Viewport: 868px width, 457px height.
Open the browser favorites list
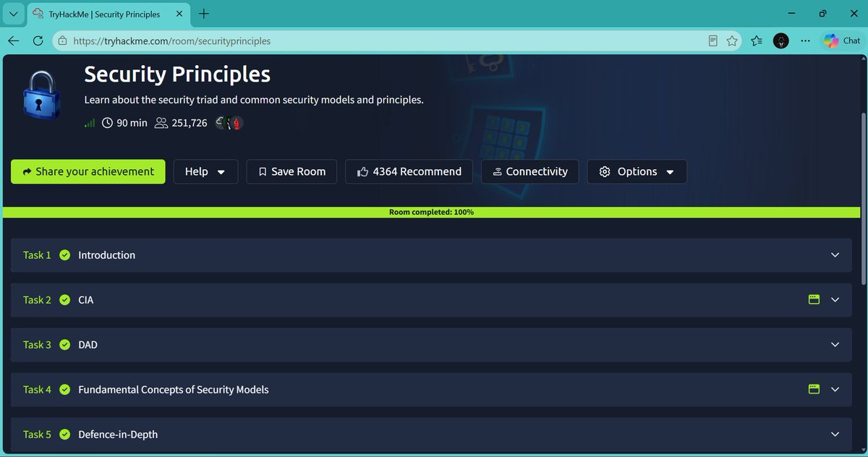[x=757, y=41]
